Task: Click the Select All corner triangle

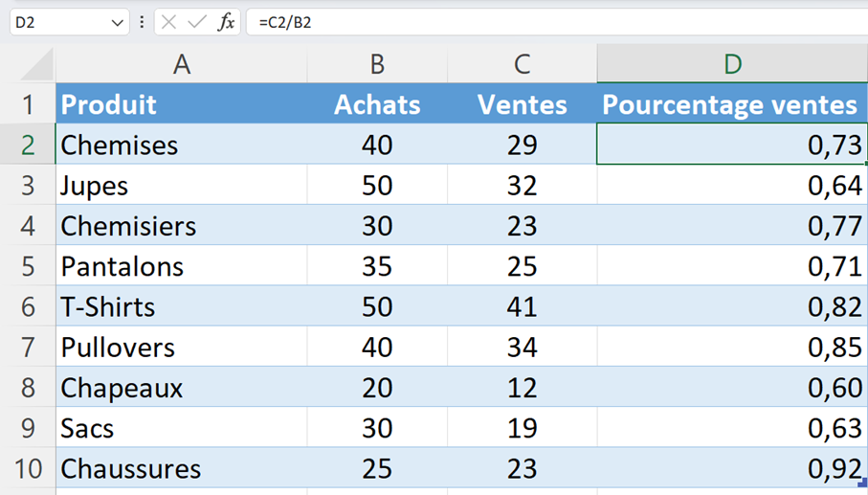Action: click(36, 66)
